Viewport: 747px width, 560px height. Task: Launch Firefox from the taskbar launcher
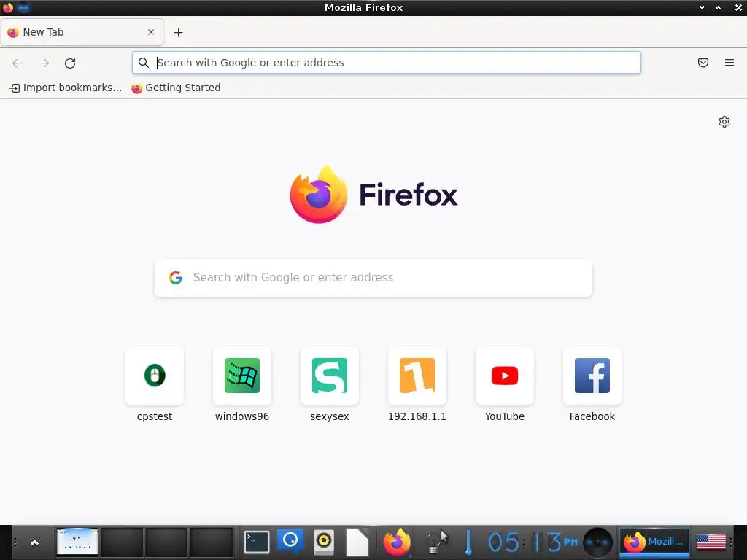click(396, 542)
